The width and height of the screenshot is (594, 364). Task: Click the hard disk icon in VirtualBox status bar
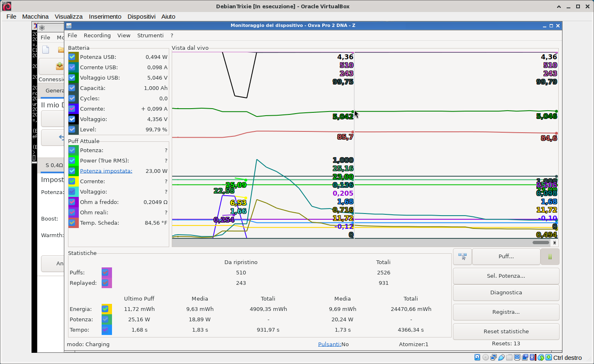coord(477,357)
